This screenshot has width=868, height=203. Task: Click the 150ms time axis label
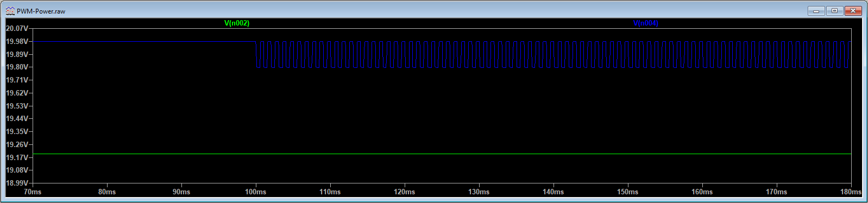pyautogui.click(x=628, y=192)
